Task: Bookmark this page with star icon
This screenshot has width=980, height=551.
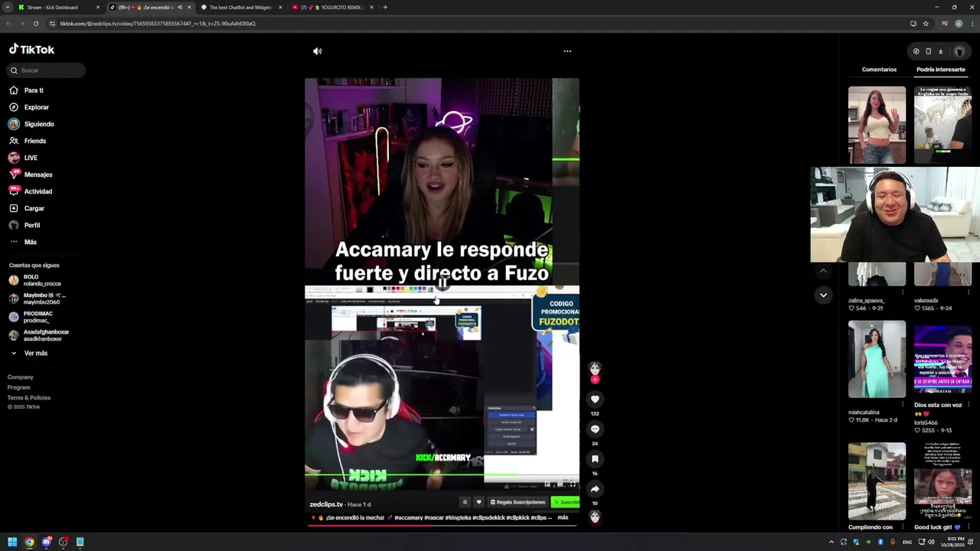Action: tap(926, 24)
